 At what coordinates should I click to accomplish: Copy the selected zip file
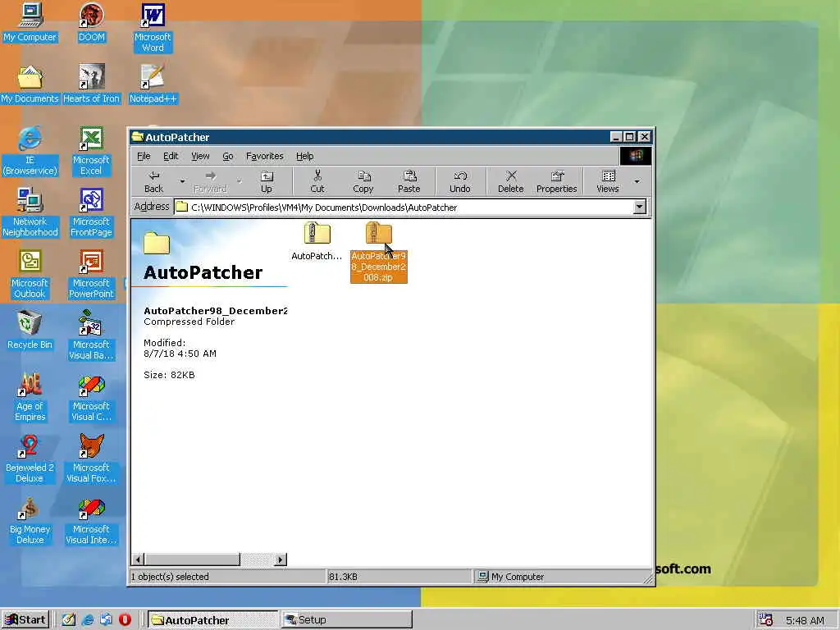(x=363, y=181)
